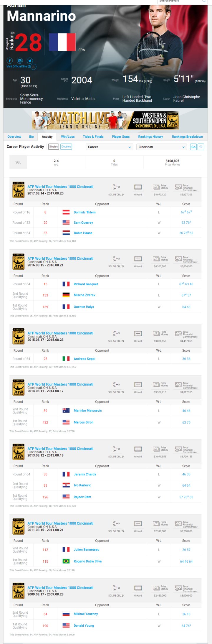Screen dimensions: 212x644
Task: Click the 2017 Cincinnati ATP Masters 1000 logo
Action: [19, 190]
